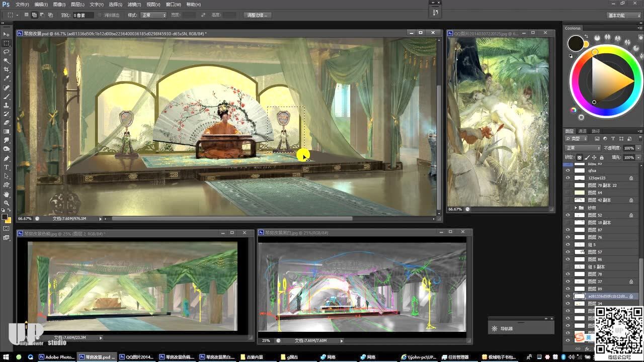Viewport: 644px width, 362px height.
Task: Select the Horizontal Type tool
Action: (x=7, y=167)
